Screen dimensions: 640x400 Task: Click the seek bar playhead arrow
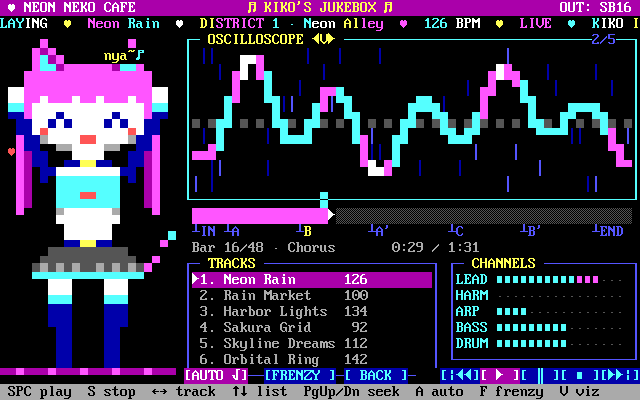click(331, 215)
